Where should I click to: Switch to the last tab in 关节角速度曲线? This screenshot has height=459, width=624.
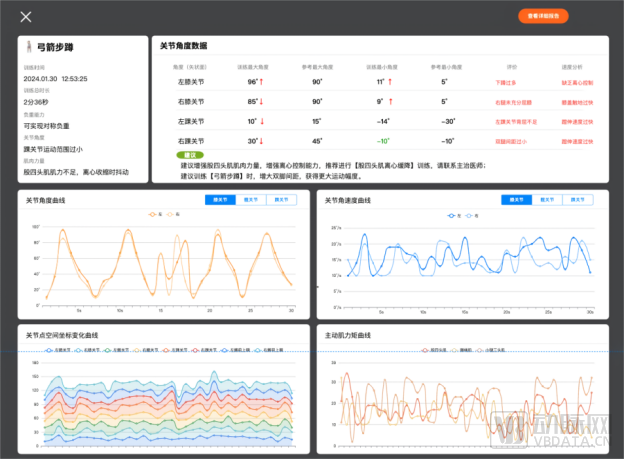click(x=578, y=200)
